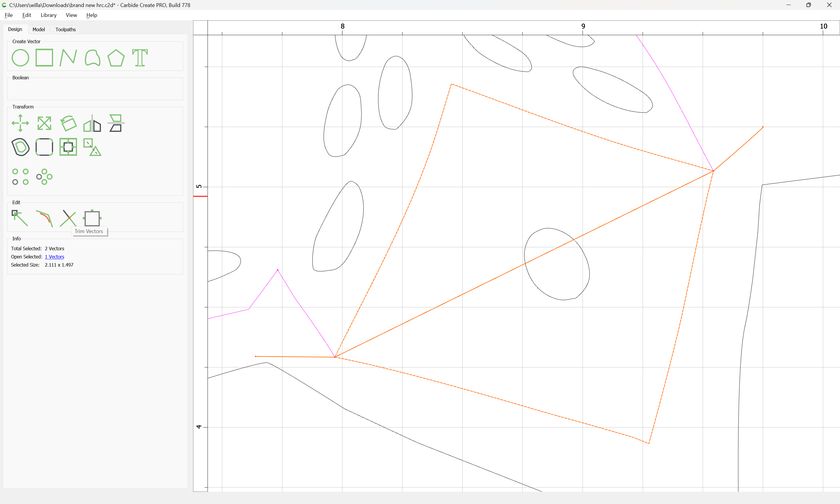Click ruler mark 9 on horizontal ruler
This screenshot has height=504, width=840.
point(583,26)
